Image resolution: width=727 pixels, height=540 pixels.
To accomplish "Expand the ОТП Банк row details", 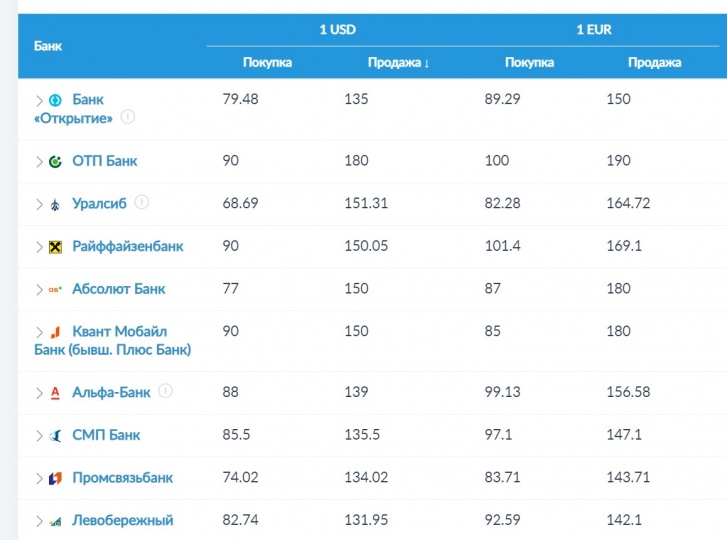I will click(x=40, y=161).
